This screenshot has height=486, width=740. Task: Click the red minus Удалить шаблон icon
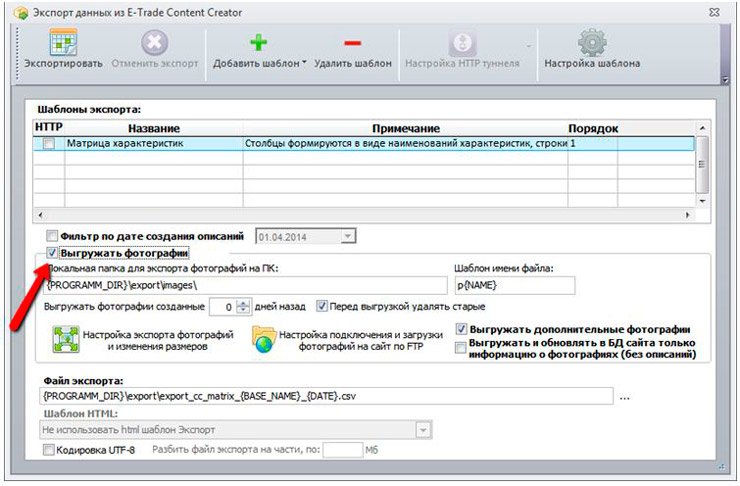pyautogui.click(x=353, y=43)
